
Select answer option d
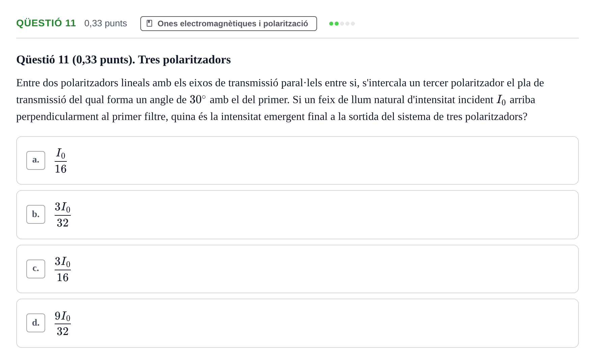297,323
